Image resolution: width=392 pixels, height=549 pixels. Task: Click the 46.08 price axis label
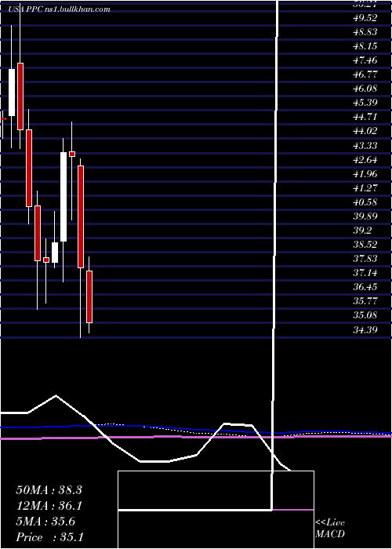pos(365,89)
